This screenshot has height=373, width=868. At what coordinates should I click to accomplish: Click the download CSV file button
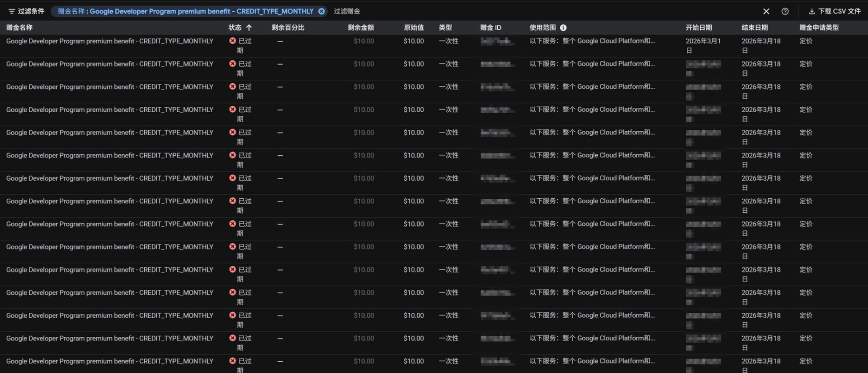pos(835,11)
